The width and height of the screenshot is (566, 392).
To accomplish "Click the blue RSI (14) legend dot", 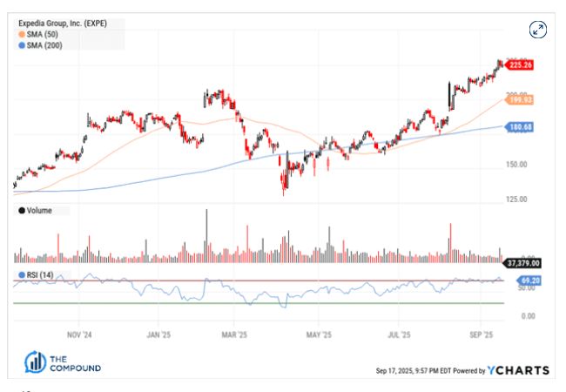I will tap(22, 275).
